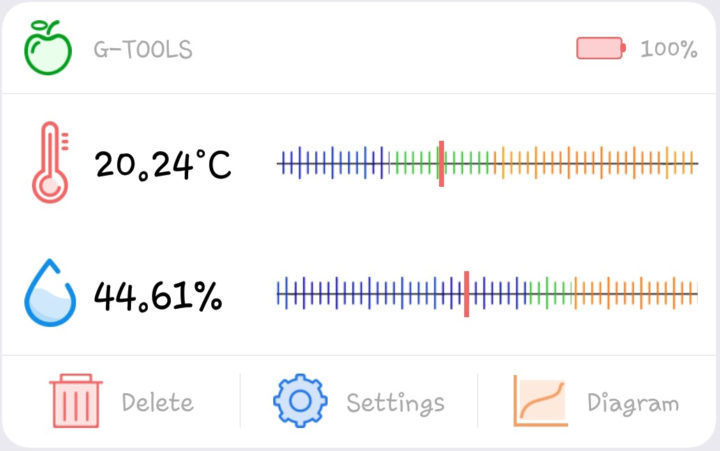Click the green zone of humidity scale
This screenshot has height=451, width=720.
click(549, 293)
